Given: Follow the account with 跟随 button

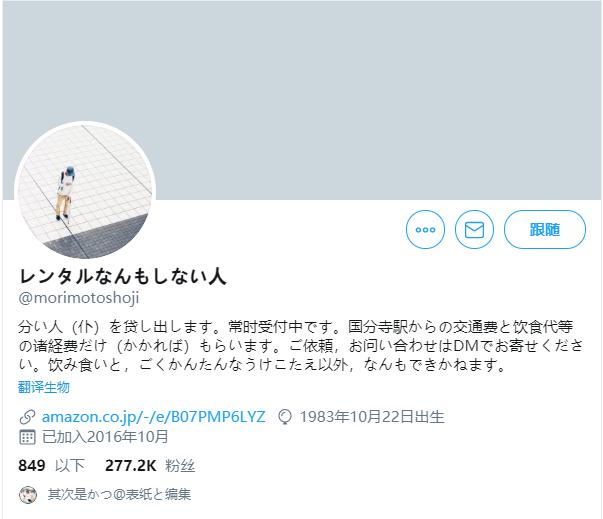Looking at the screenshot, I should pyautogui.click(x=545, y=230).
